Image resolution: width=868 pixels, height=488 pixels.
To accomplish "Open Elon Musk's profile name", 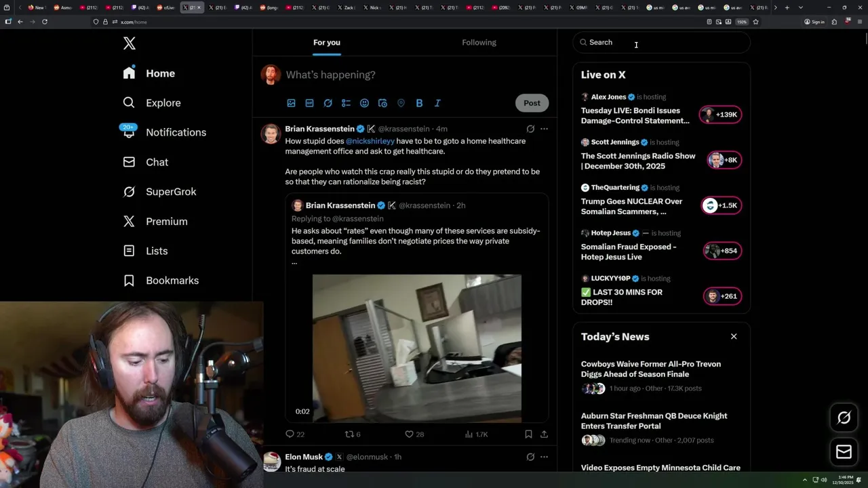I will tap(304, 457).
